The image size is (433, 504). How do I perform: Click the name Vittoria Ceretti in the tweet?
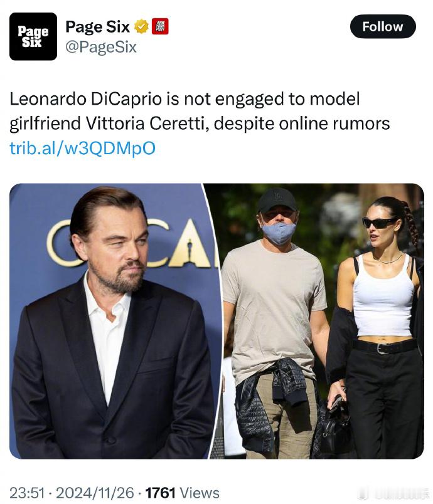click(146, 123)
